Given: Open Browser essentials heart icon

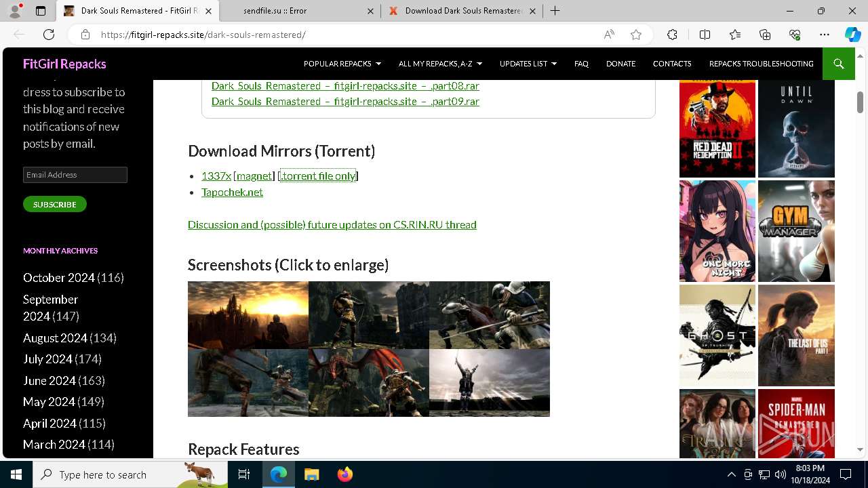Looking at the screenshot, I should (795, 35).
